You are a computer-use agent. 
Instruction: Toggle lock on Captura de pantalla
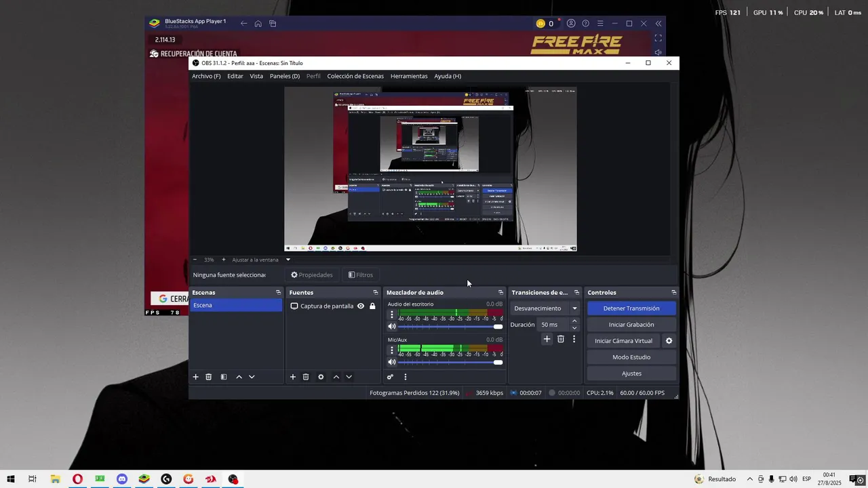(x=372, y=306)
